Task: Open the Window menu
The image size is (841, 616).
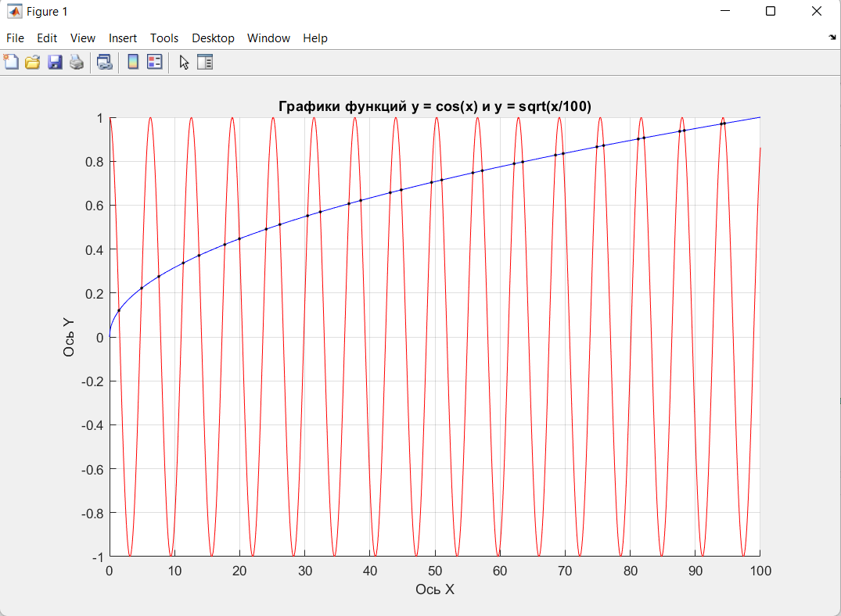Action: (268, 38)
